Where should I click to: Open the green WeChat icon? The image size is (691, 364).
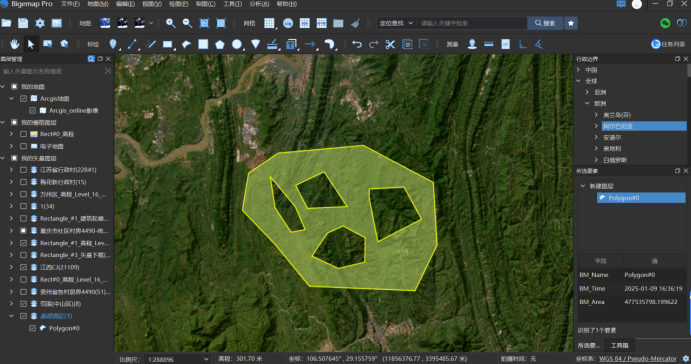pyautogui.click(x=665, y=23)
